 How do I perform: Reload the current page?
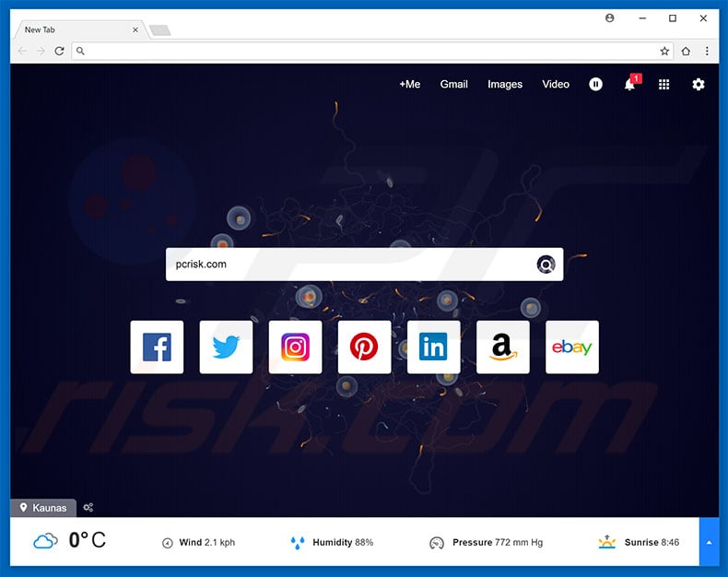59,51
